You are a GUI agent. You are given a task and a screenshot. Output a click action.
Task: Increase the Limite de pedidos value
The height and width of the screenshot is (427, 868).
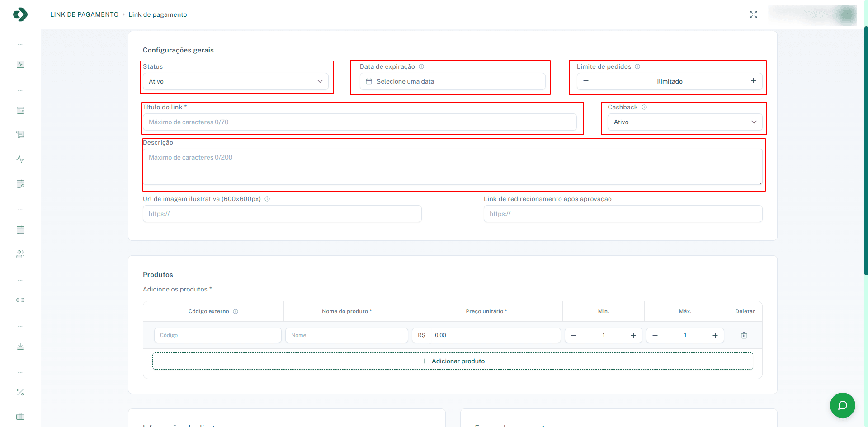(x=754, y=81)
